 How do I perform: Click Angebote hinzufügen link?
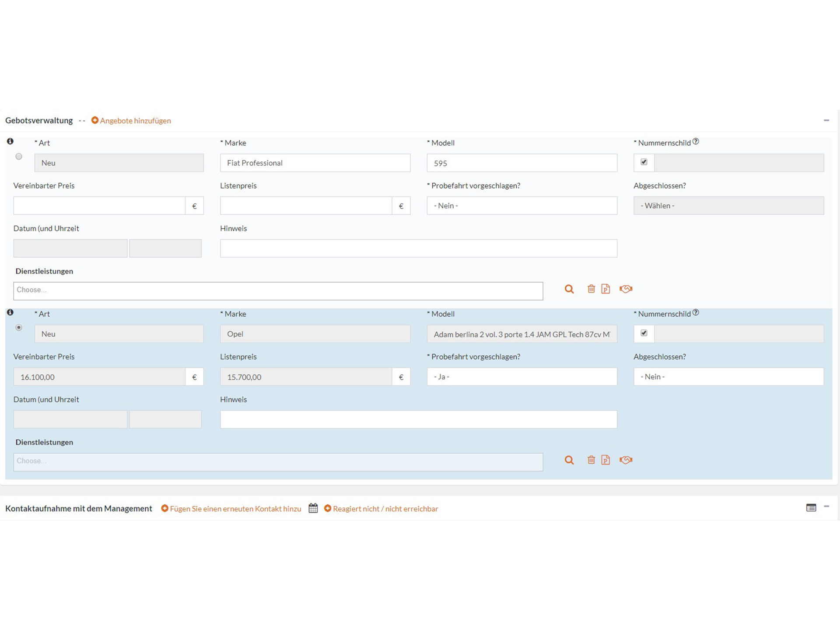(135, 121)
